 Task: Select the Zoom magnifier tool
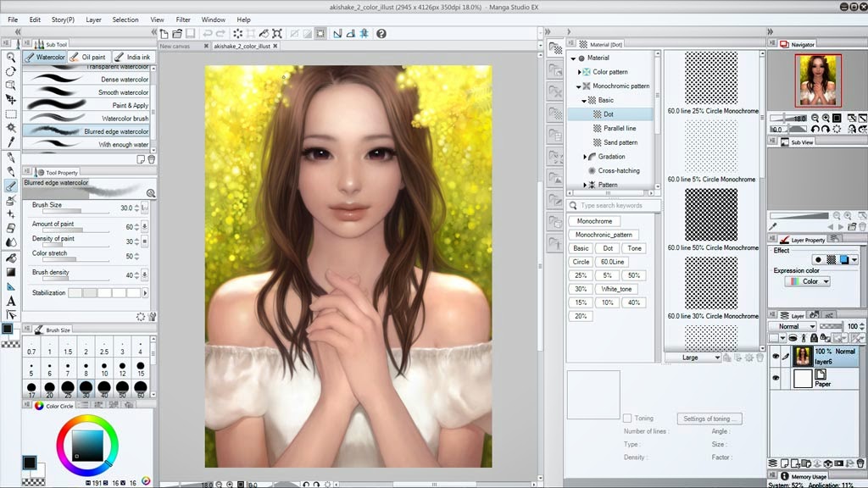pyautogui.click(x=10, y=58)
